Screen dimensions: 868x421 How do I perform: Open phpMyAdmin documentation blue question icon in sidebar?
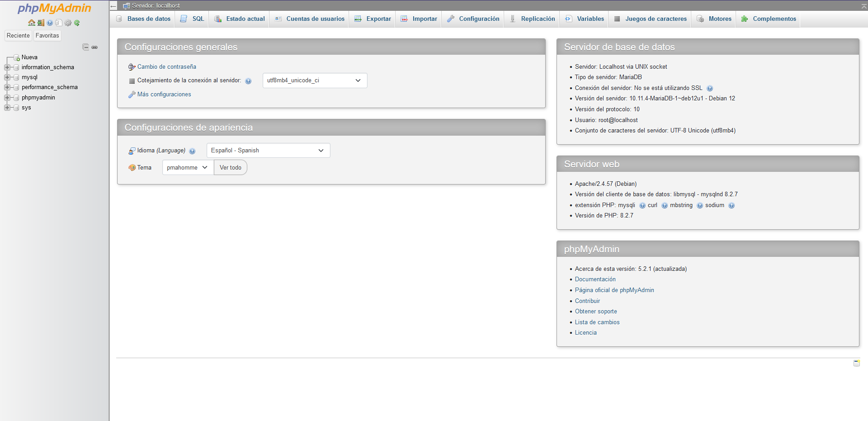50,23
